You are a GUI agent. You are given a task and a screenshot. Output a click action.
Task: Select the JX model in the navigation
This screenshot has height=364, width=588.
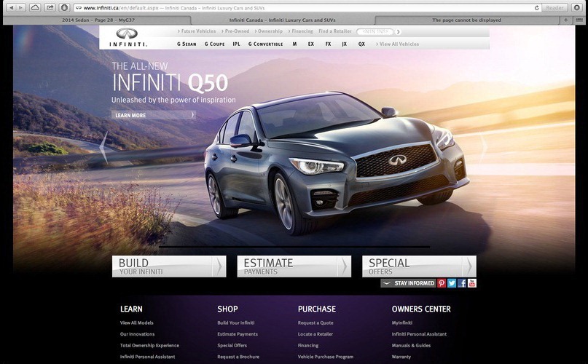click(x=344, y=44)
